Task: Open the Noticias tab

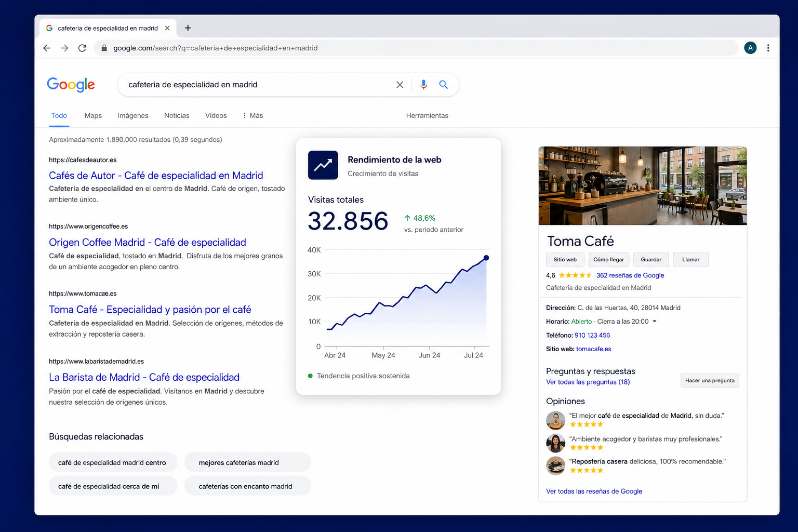Action: pyautogui.click(x=177, y=115)
